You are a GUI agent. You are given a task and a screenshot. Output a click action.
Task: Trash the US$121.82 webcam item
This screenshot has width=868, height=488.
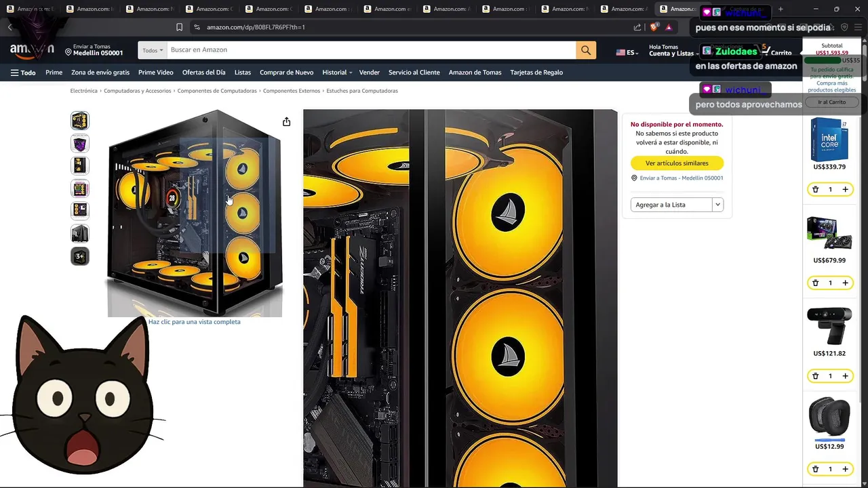tap(815, 376)
